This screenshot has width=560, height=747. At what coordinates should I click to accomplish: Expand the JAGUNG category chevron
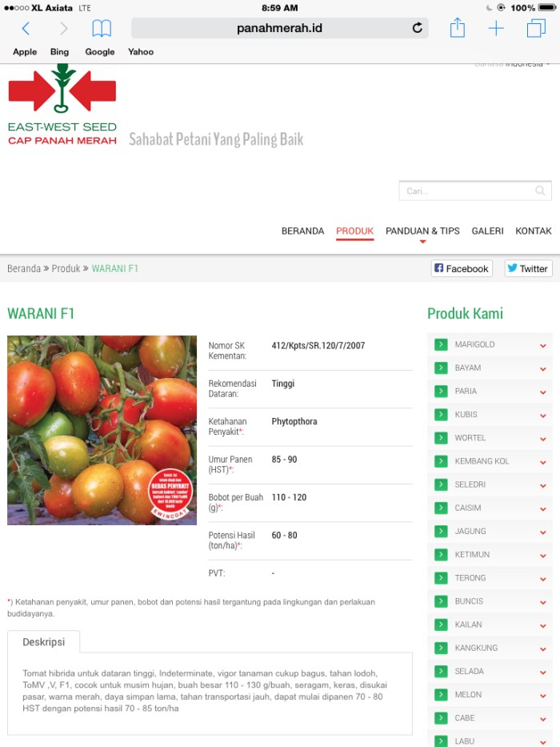point(542,532)
